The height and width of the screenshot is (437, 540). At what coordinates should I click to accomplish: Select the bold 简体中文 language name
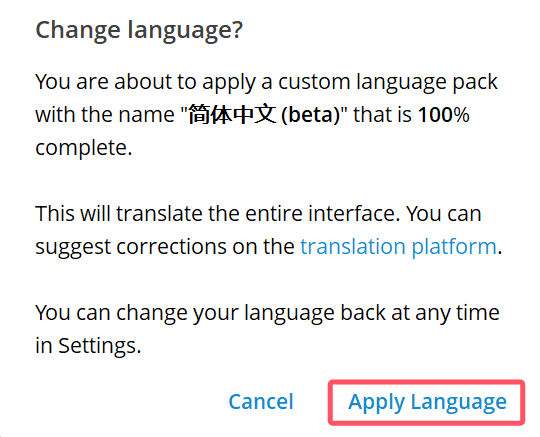tap(232, 114)
